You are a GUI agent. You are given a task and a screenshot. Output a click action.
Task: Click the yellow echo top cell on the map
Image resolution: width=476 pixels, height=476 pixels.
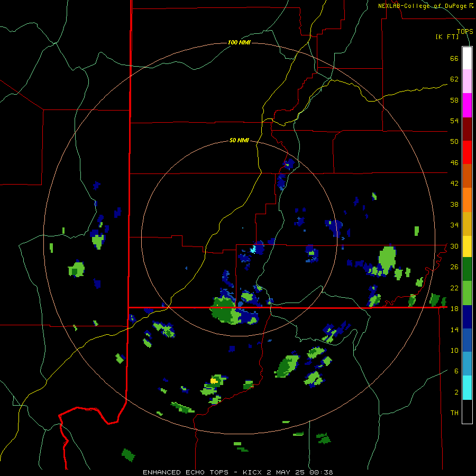pyautogui.click(x=214, y=381)
